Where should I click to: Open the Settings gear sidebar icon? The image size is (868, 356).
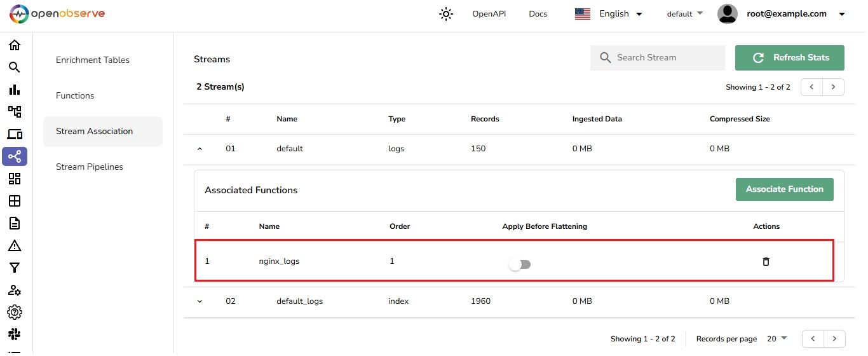[14, 312]
